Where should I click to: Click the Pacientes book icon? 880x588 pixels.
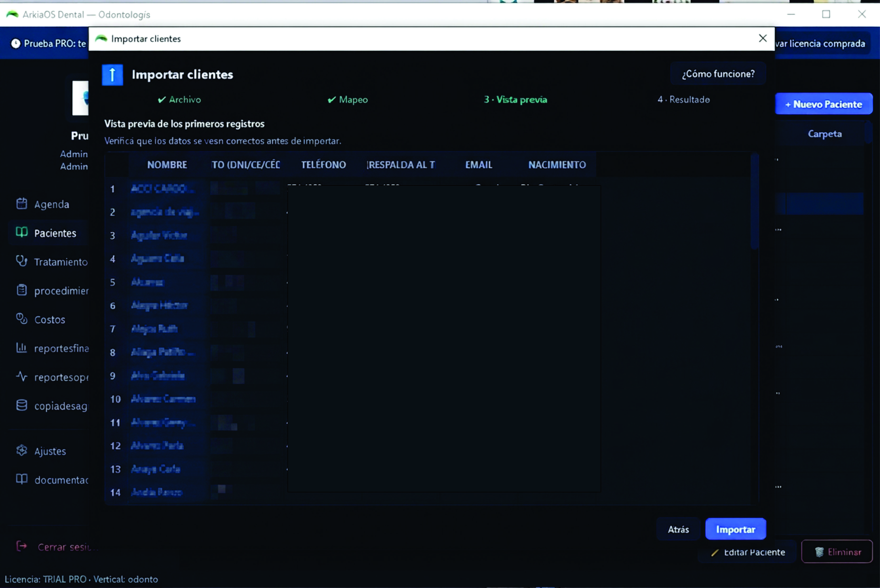point(22,233)
